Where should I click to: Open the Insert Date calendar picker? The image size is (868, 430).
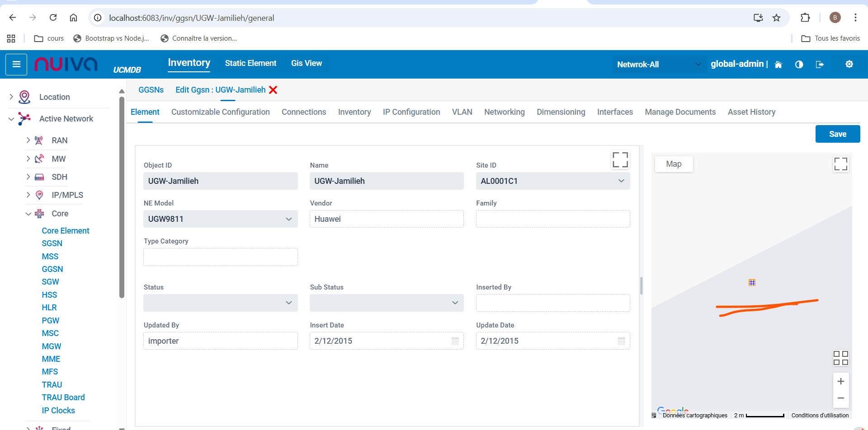tap(455, 341)
